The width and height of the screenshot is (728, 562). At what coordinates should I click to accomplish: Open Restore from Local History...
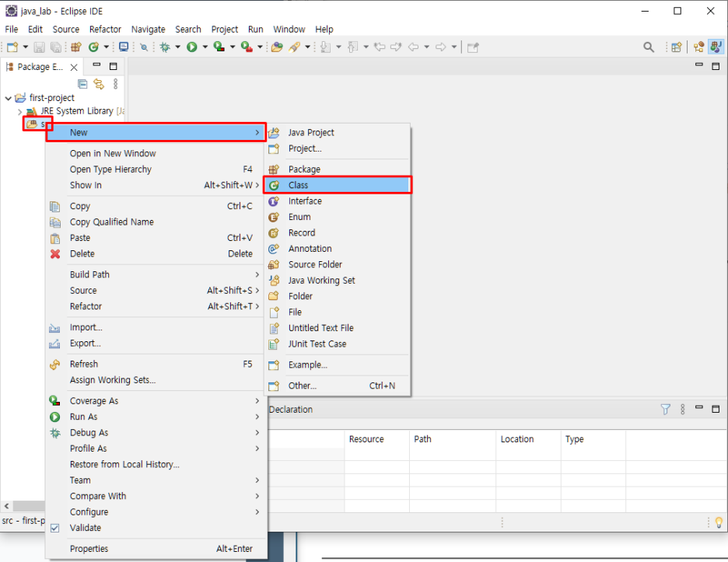coord(156,464)
